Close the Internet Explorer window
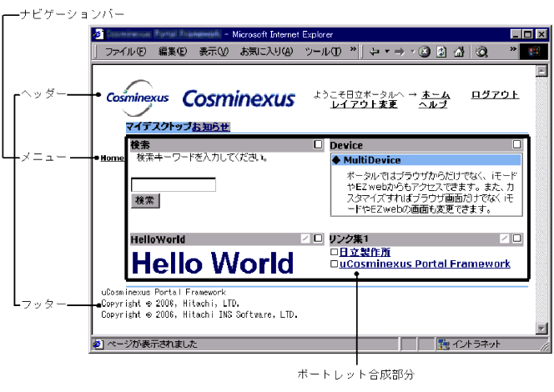 pyautogui.click(x=541, y=34)
